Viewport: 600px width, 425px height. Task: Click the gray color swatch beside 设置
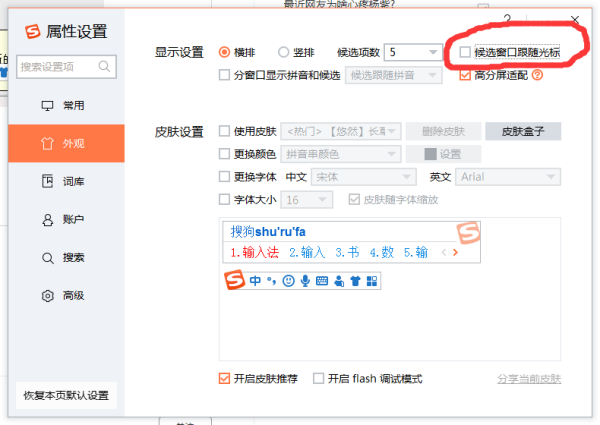[x=430, y=154]
